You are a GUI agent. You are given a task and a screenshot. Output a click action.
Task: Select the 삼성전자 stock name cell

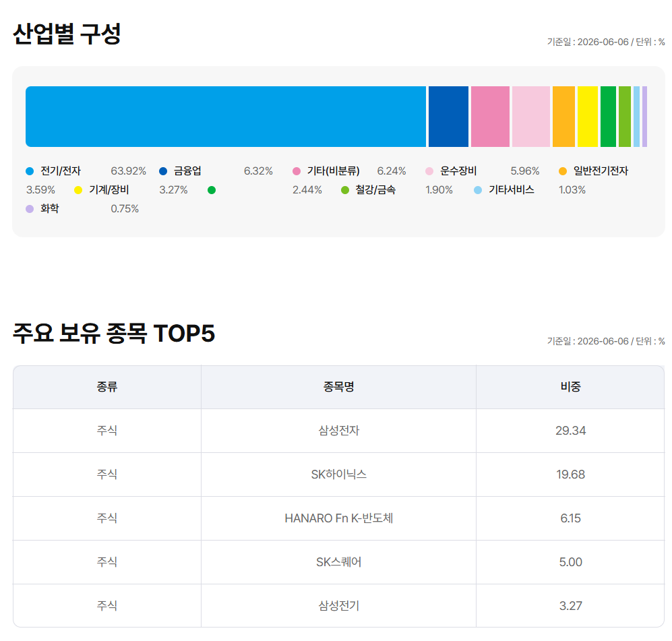(338, 431)
